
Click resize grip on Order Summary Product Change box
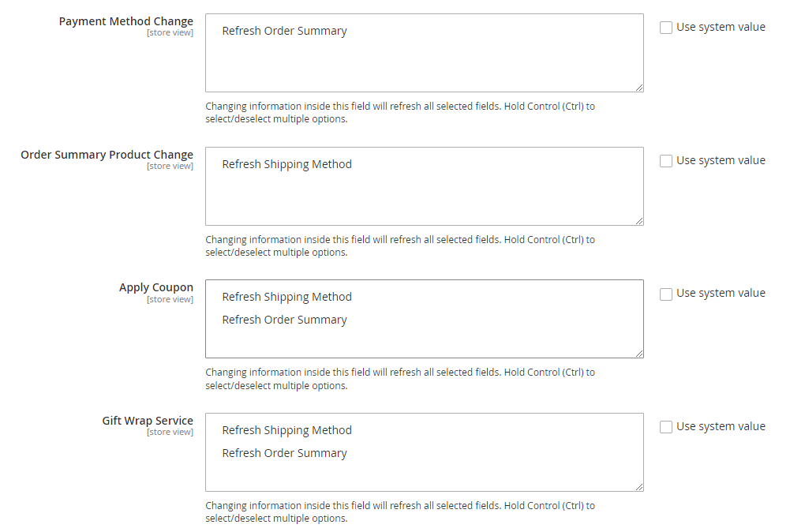point(639,221)
